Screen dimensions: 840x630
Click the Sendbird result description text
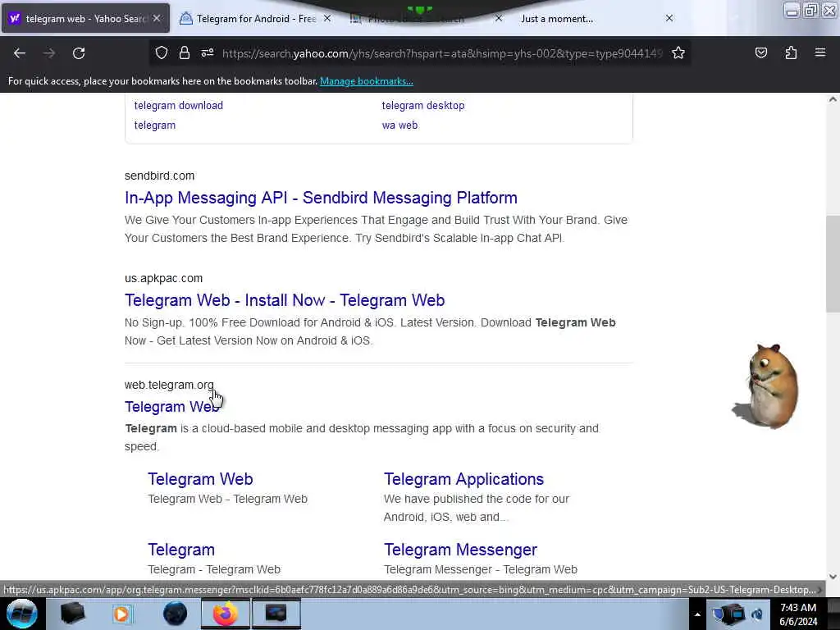376,229
